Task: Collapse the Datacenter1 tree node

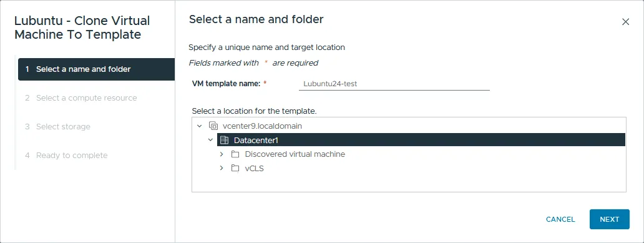Action: coord(211,140)
